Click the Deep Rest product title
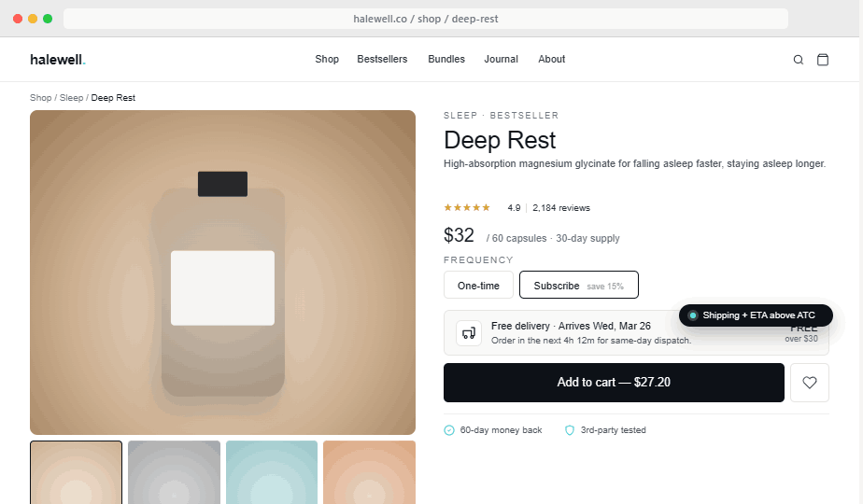This screenshot has height=504, width=863. click(500, 140)
